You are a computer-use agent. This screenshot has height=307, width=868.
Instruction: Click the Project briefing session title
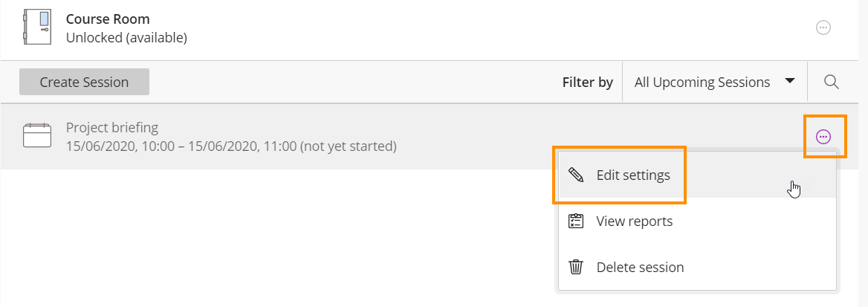(112, 127)
